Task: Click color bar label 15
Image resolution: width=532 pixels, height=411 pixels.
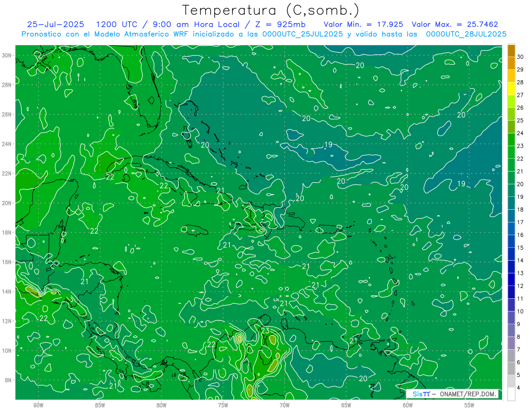Action: (x=520, y=247)
